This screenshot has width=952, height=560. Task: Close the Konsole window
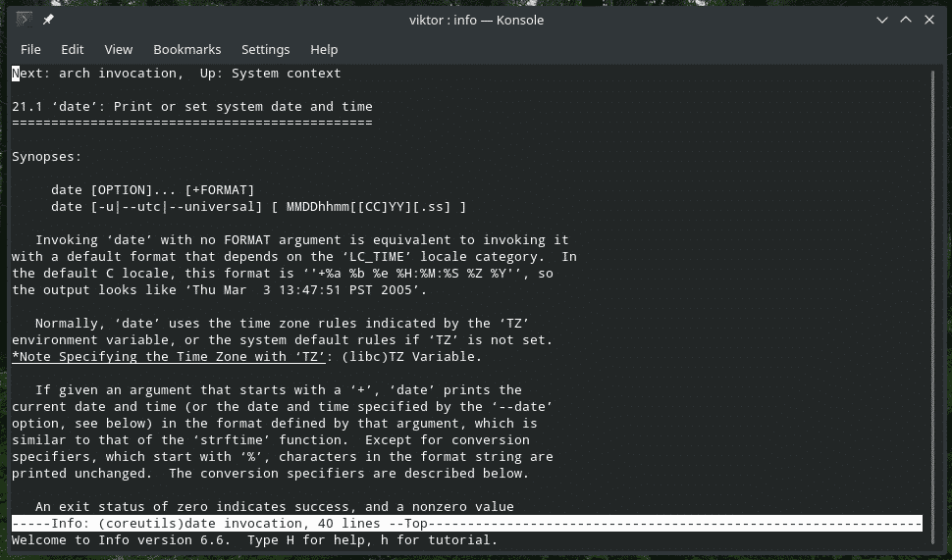pyautogui.click(x=929, y=20)
